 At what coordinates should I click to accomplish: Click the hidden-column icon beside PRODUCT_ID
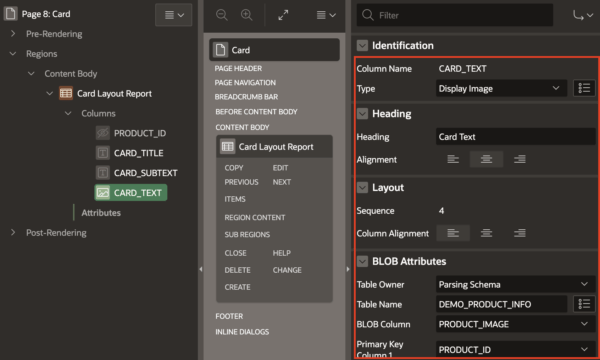[x=103, y=133]
